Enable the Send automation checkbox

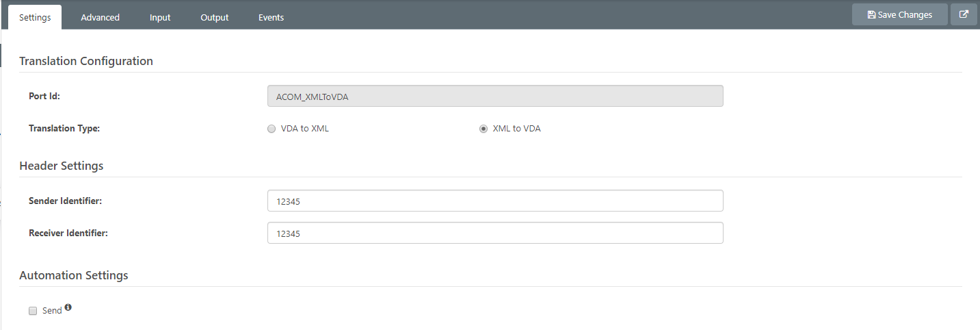tap(33, 311)
